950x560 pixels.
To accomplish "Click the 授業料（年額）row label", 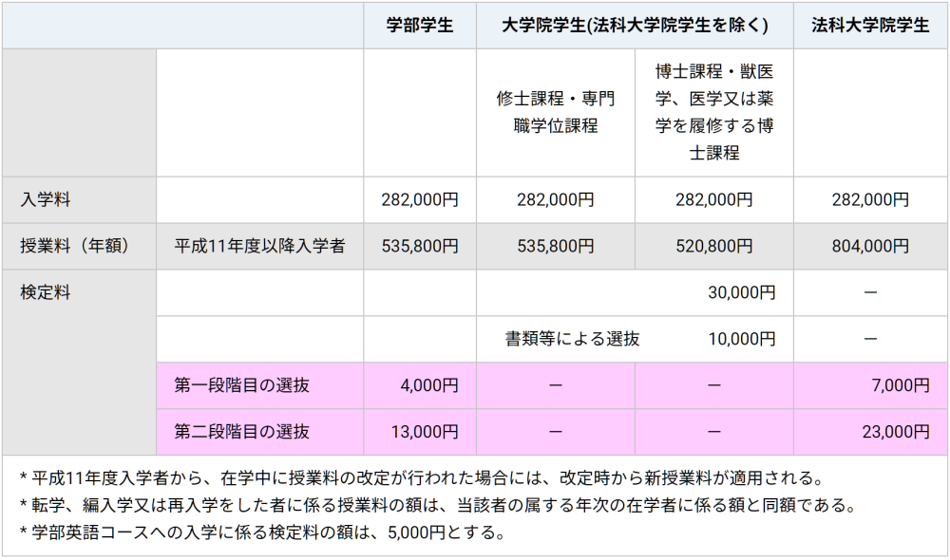I will point(80,247).
